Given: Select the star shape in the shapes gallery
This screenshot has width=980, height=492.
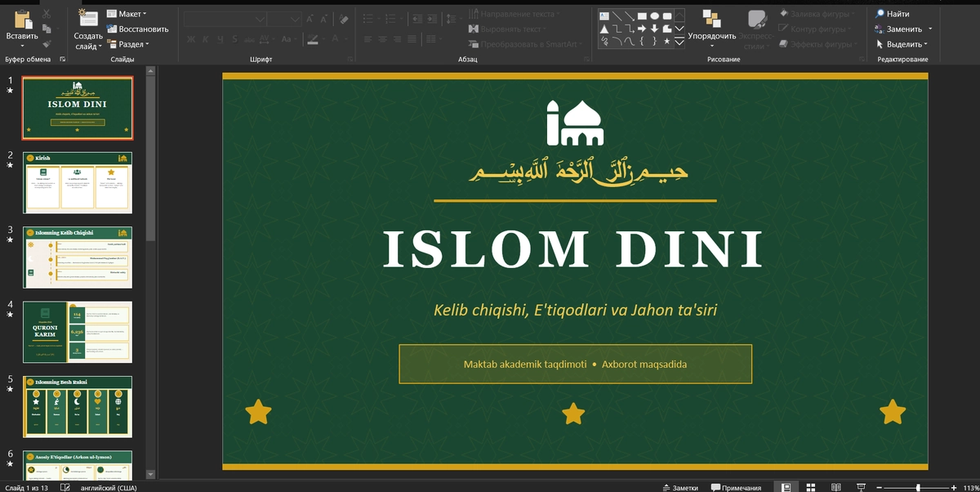Looking at the screenshot, I should pos(667,42).
